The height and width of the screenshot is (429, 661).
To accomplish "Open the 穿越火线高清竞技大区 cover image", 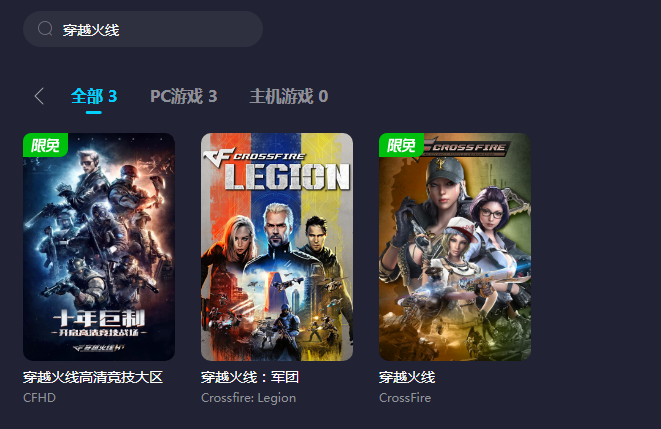I will click(99, 247).
